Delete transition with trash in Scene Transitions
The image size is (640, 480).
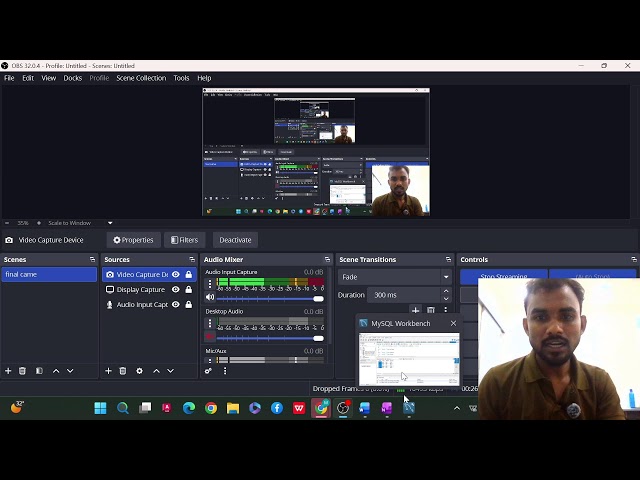431,310
